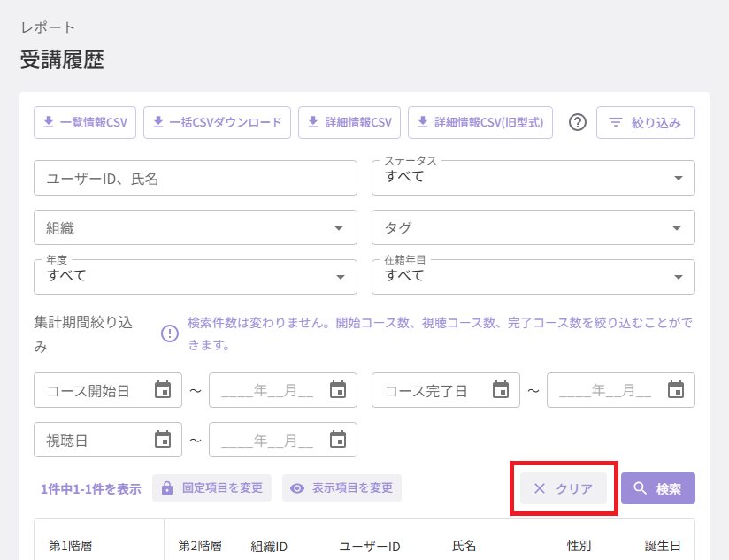Open calendar for コース開始日 end date

coord(338,390)
